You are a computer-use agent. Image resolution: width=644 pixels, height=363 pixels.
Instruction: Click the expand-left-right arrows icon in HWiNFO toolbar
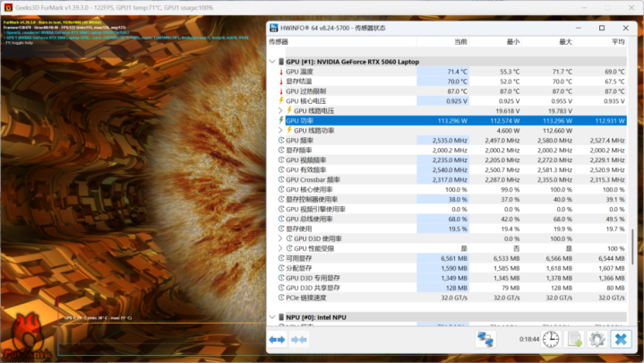tap(277, 340)
